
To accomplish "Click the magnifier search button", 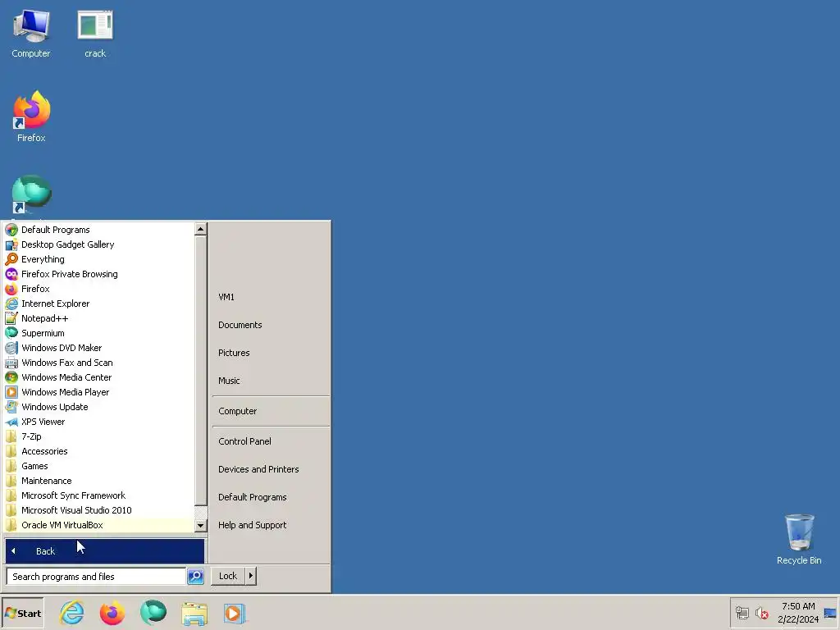I will tap(195, 577).
